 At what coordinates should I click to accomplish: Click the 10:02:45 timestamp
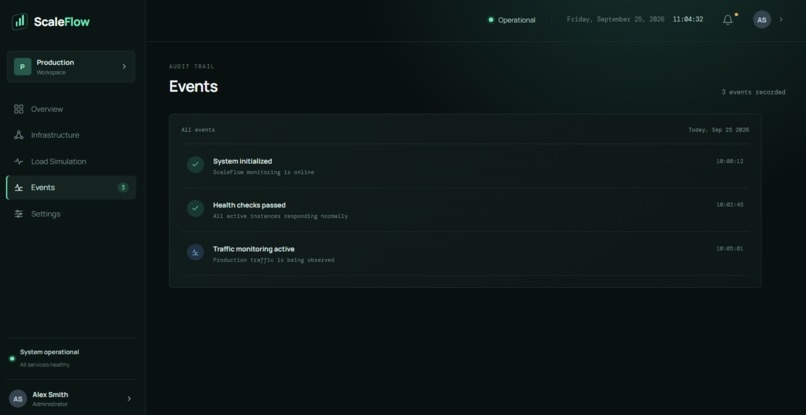730,205
